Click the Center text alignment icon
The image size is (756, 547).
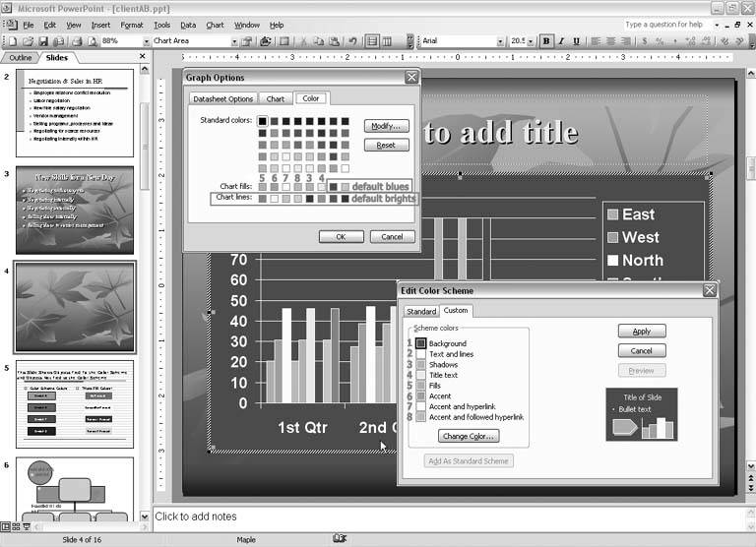(x=611, y=41)
